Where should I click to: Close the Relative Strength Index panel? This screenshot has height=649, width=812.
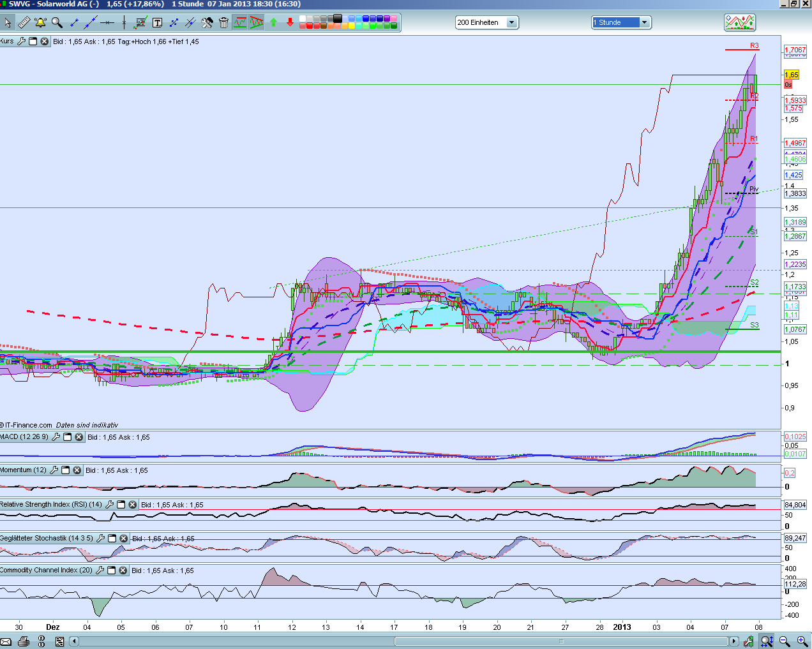coord(132,504)
